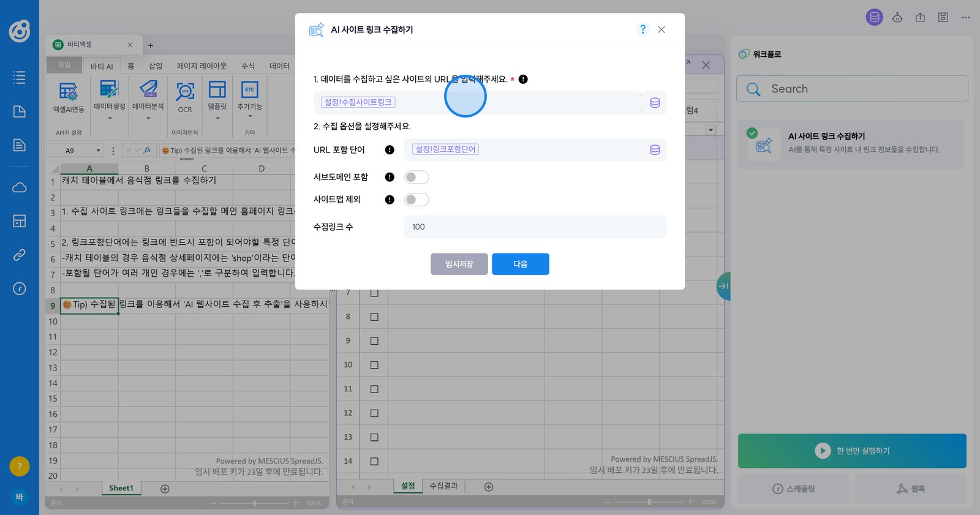
Task: Open database picker for URL 포함 단어 field
Action: point(655,150)
